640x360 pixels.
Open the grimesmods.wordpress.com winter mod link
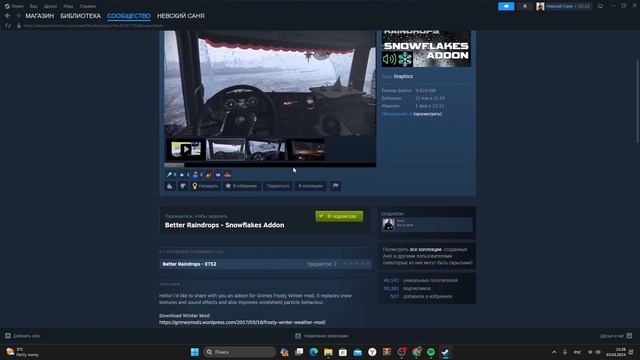(x=242, y=322)
